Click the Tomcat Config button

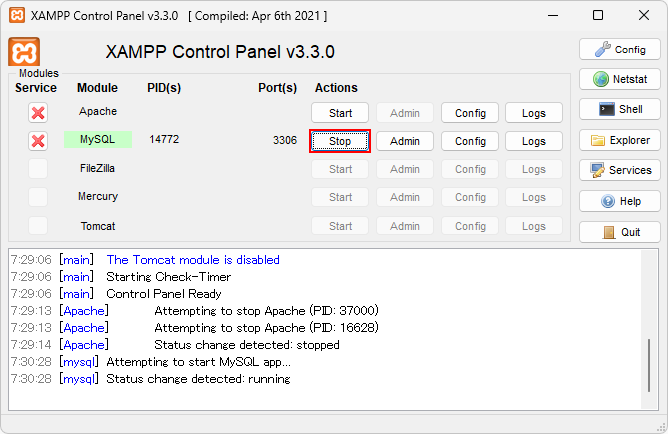click(470, 226)
